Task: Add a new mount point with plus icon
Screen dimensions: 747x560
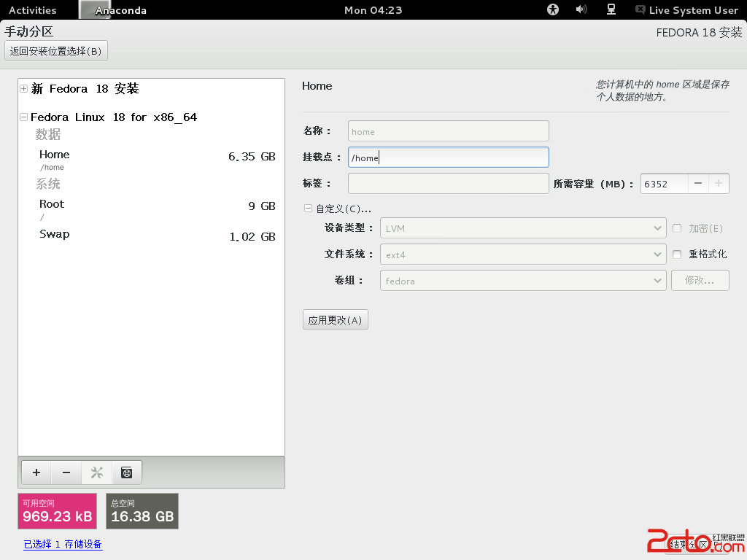Action: (x=36, y=472)
